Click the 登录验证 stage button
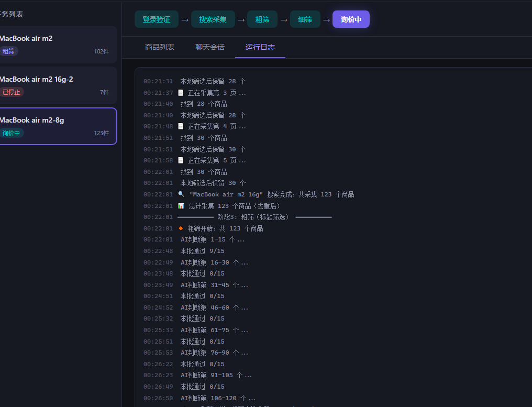 tap(157, 19)
